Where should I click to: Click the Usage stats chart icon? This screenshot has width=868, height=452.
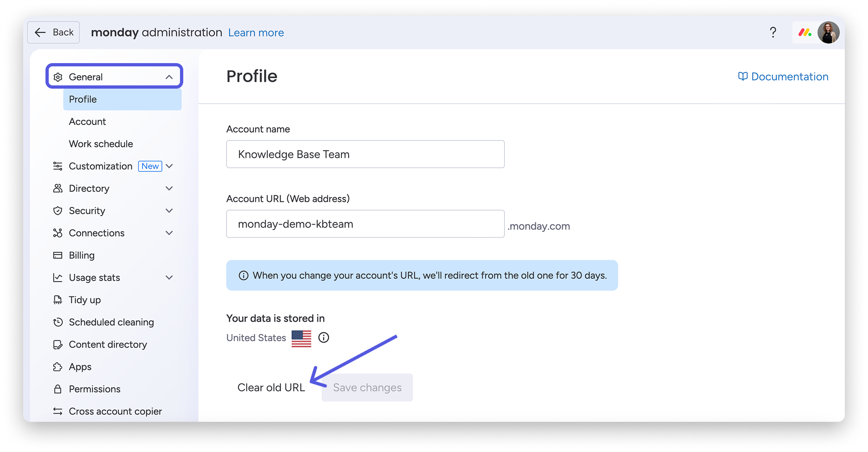pos(58,278)
